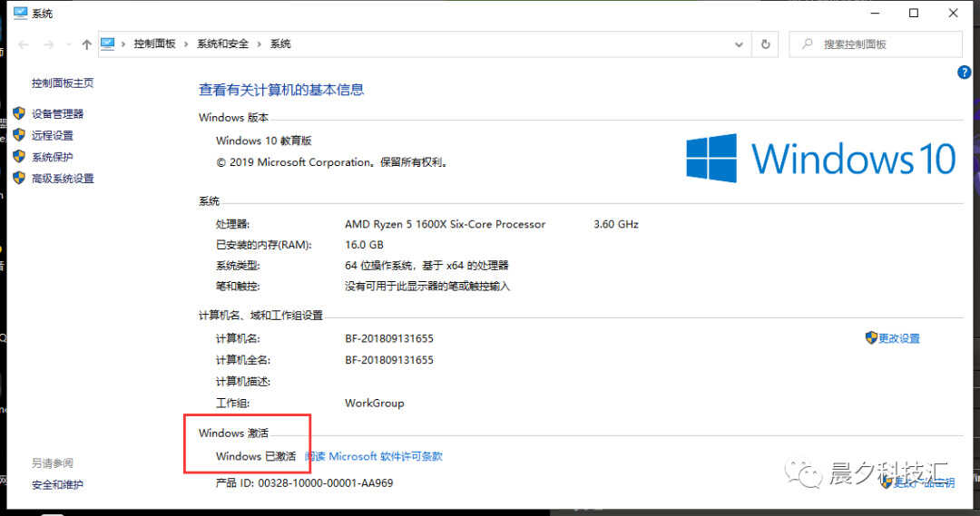980x516 pixels.
Task: Select 系统和安全 in the breadcrumb path
Action: click(223, 44)
